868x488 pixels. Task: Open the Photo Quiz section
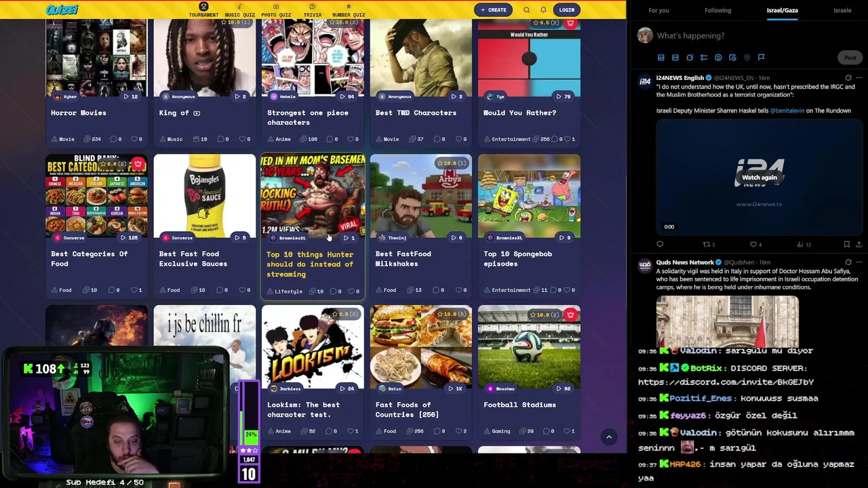[276, 10]
